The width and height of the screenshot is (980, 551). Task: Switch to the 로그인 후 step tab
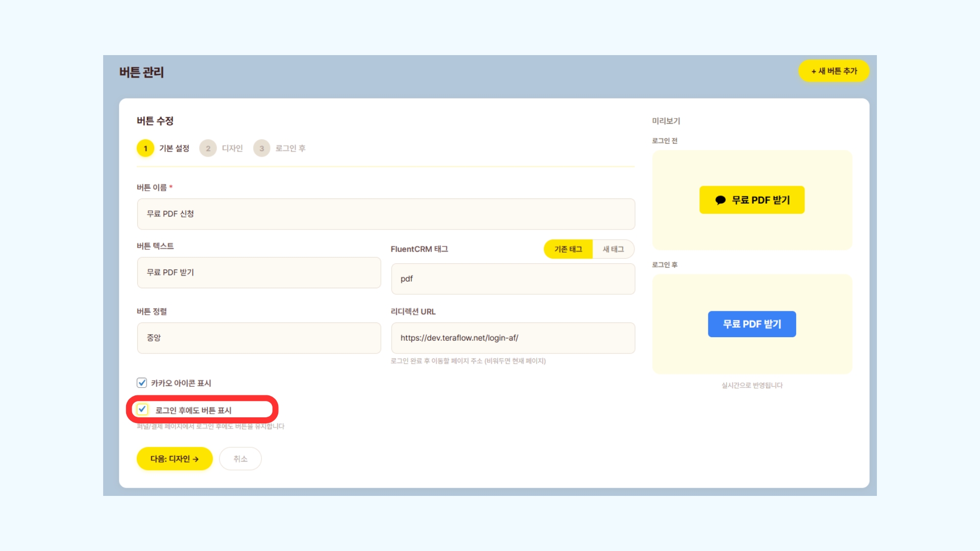tap(290, 148)
